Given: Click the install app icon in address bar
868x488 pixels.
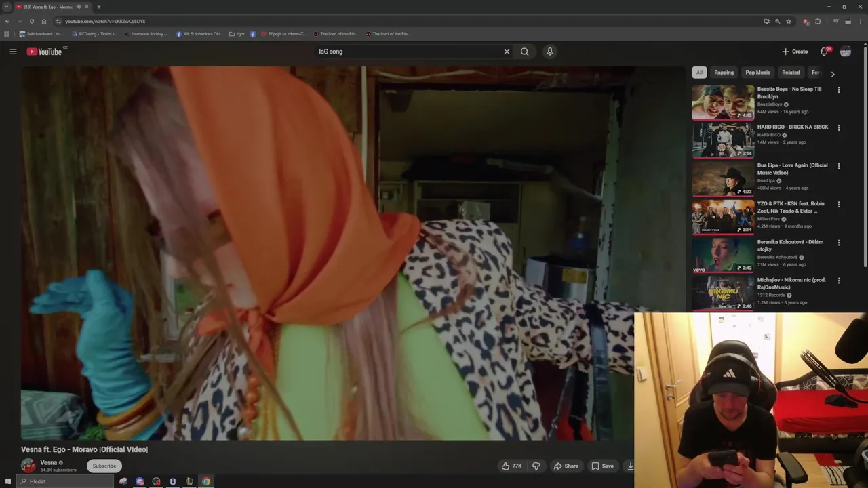Looking at the screenshot, I should point(766,21).
